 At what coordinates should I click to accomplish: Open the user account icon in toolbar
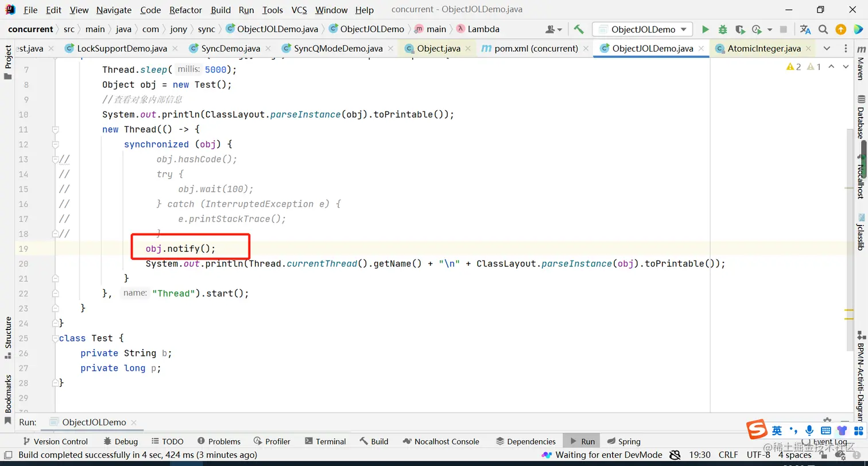554,29
